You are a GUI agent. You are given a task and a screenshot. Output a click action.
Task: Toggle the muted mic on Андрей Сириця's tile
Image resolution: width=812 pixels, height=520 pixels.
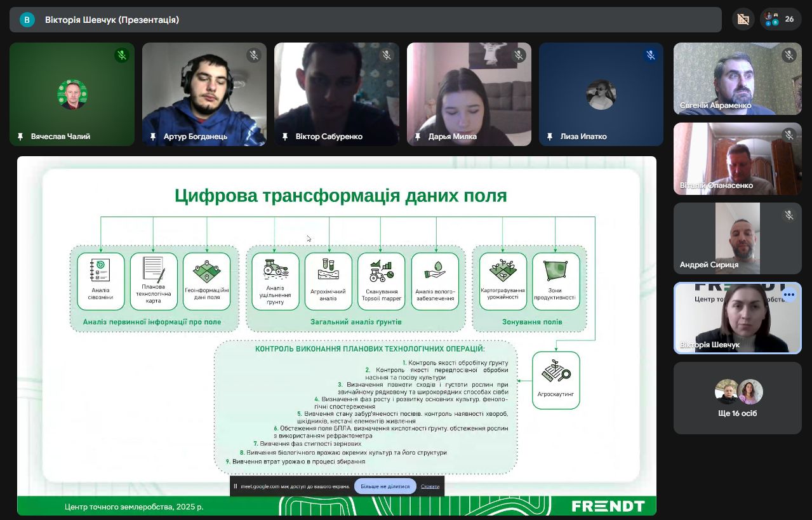click(789, 215)
